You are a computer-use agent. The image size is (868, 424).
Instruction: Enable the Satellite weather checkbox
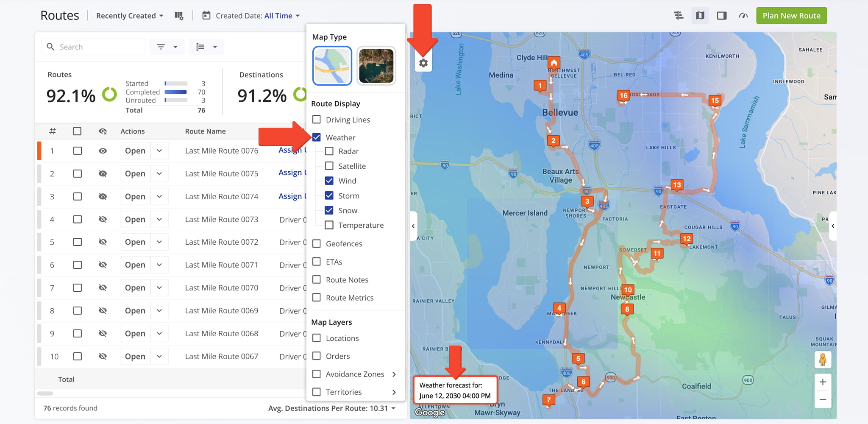[329, 166]
